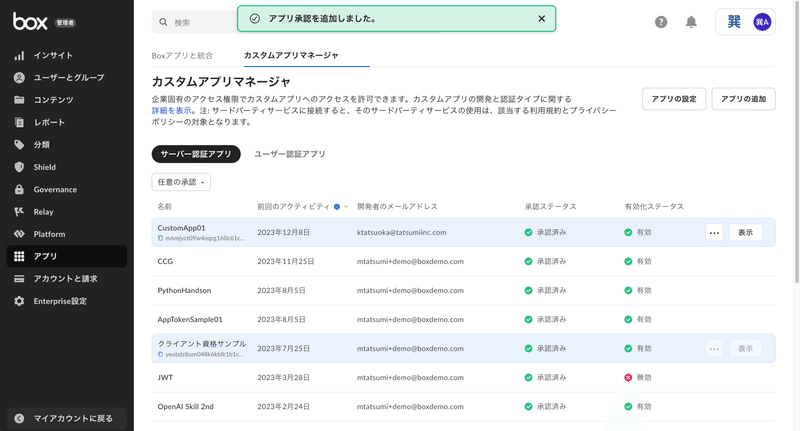
Task: Select アプリ in the sidebar
Action: tap(66, 256)
